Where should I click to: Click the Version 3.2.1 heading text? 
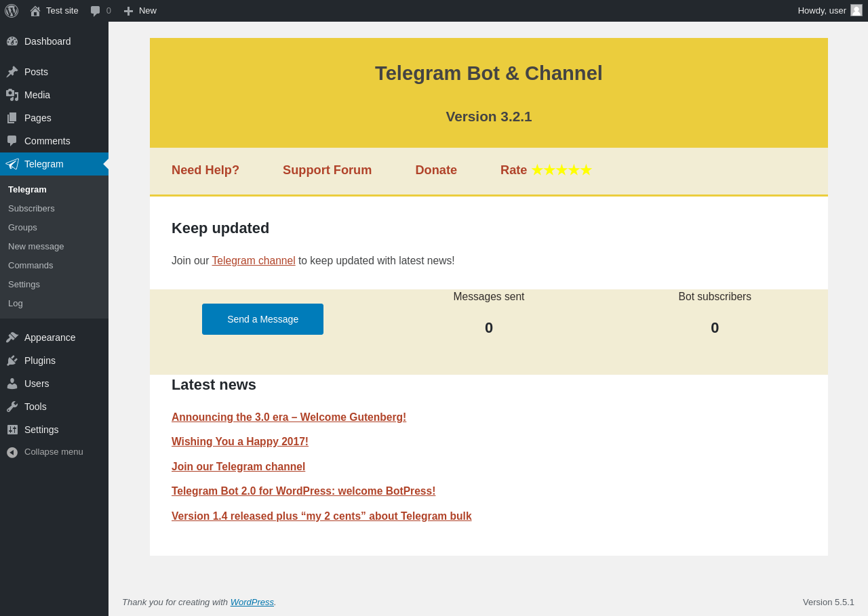pyautogui.click(x=489, y=117)
